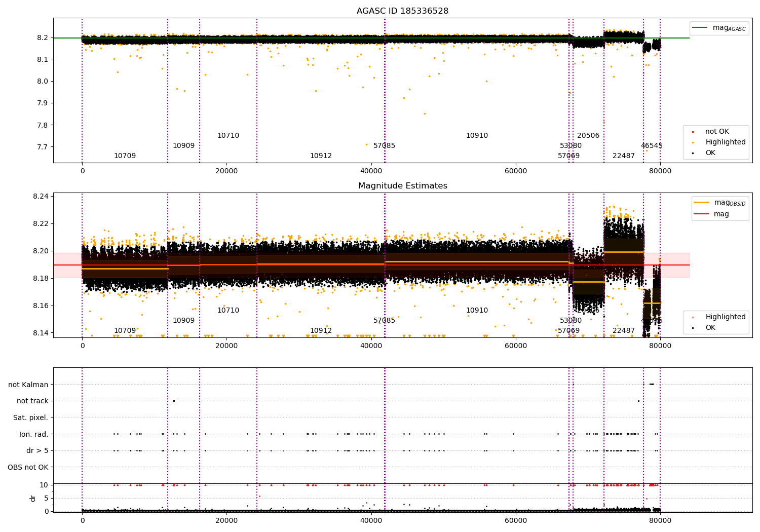
Task: Click OBSID label 10710 in Magnitude Estimates plot
Action: click(228, 310)
